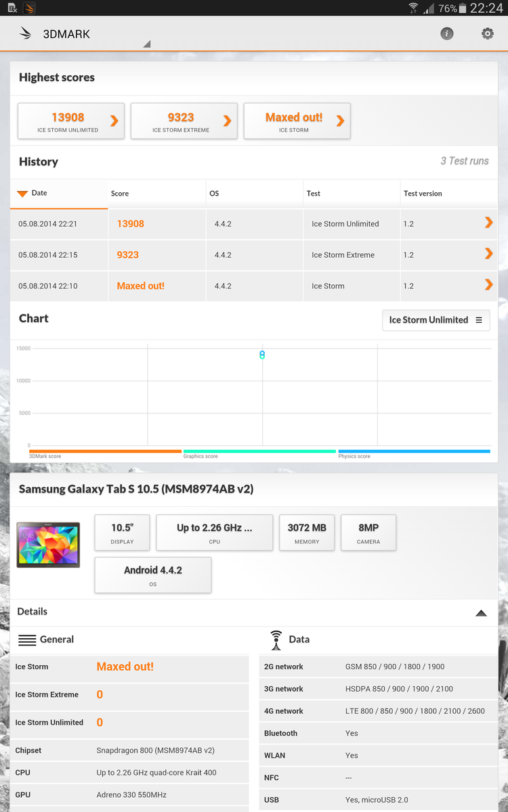This screenshot has width=508, height=812.
Task: Open the Ice Storm Unlimited 13908 score card
Action: click(x=71, y=121)
